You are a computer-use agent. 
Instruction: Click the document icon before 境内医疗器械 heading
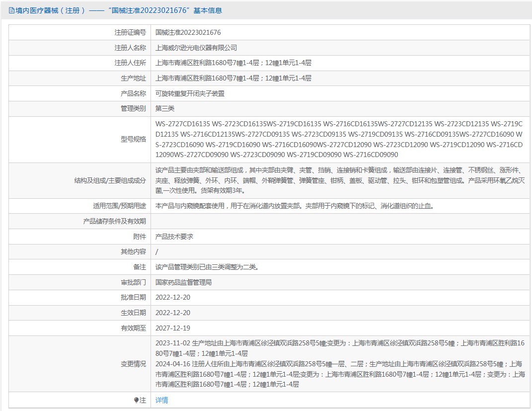[11, 10]
